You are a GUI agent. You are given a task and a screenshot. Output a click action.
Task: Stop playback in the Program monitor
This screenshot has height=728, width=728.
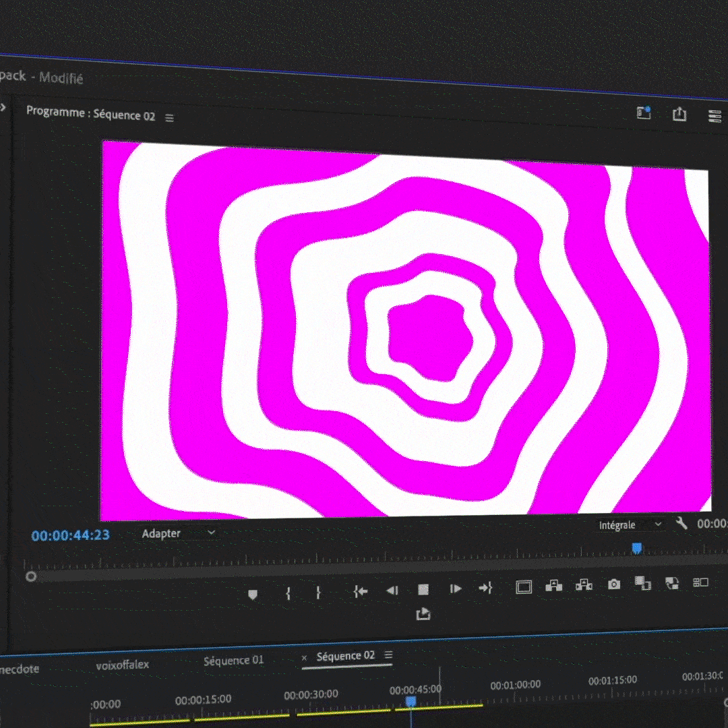point(423,590)
